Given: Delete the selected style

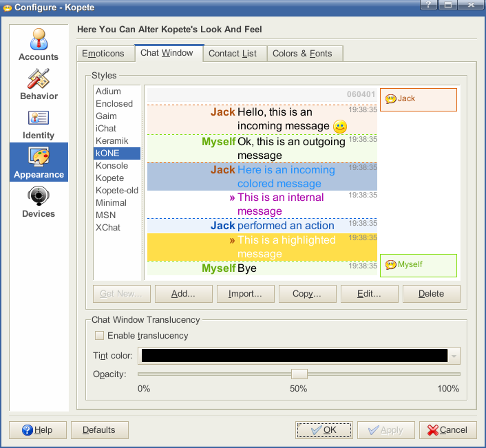Looking at the screenshot, I should 432,294.
